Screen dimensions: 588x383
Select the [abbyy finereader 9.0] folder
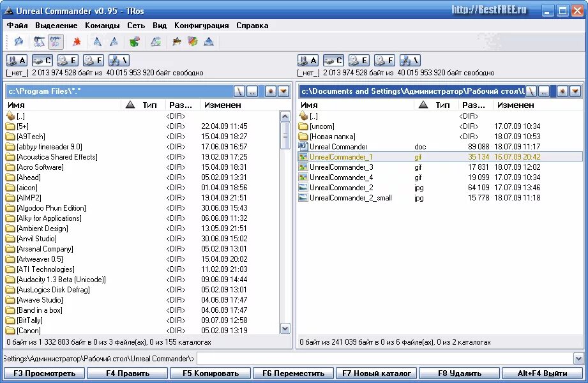(142, 147)
